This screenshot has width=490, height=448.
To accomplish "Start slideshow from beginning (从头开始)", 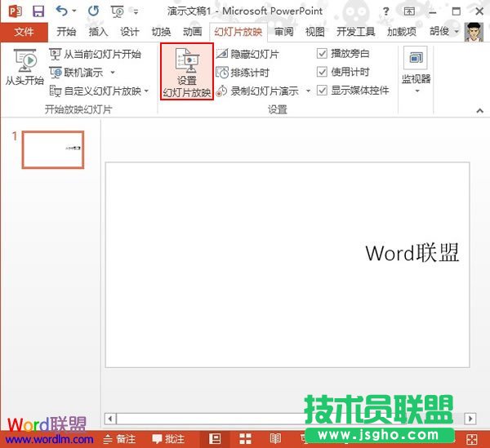I will [24, 69].
